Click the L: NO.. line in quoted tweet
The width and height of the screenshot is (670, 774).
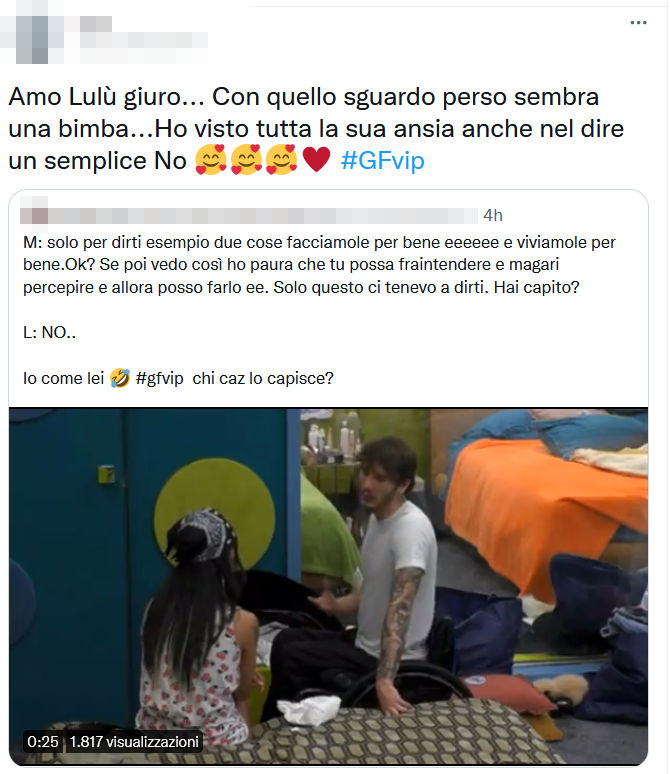49,332
